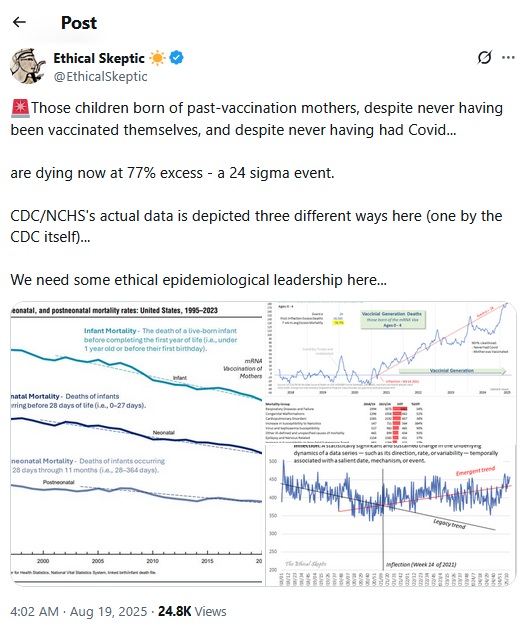Image resolution: width=527 pixels, height=630 pixels.
Task: Click the 24.8K Views count
Action: tap(192, 612)
